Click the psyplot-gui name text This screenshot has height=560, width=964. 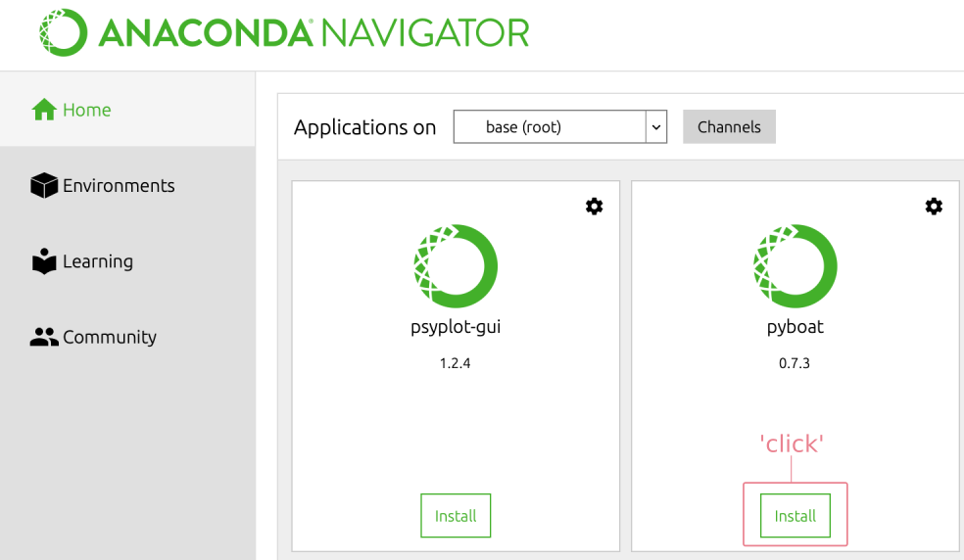tap(456, 327)
